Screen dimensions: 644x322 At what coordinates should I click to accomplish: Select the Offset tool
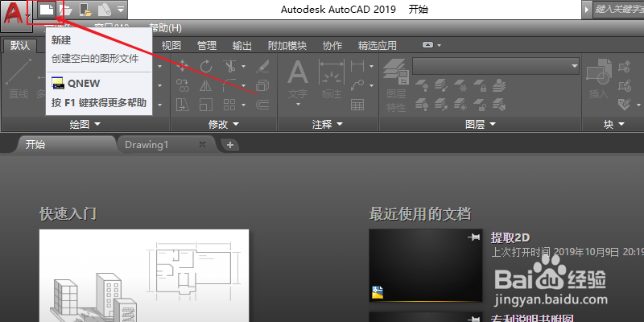(262, 105)
